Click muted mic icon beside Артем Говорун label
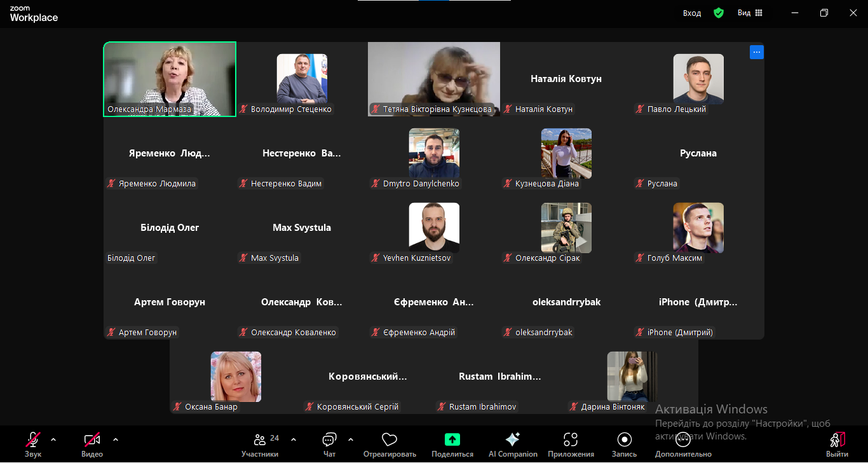The height and width of the screenshot is (463, 868). 111,333
